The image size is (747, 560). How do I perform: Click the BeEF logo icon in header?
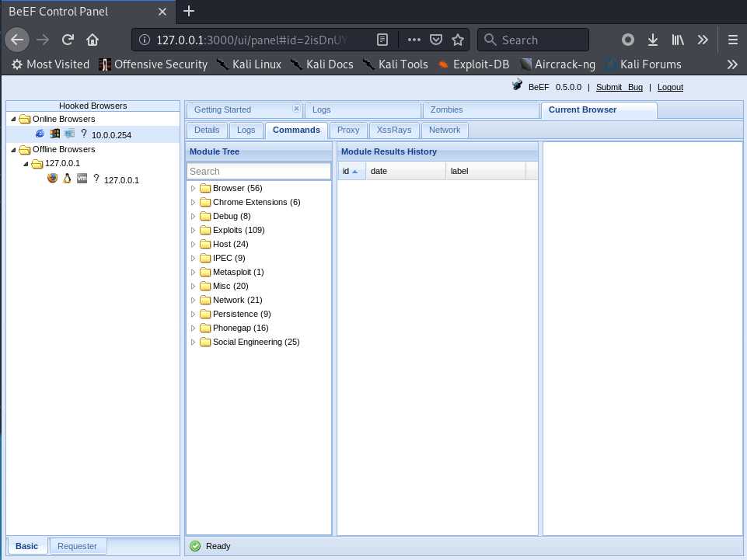pyautogui.click(x=517, y=85)
